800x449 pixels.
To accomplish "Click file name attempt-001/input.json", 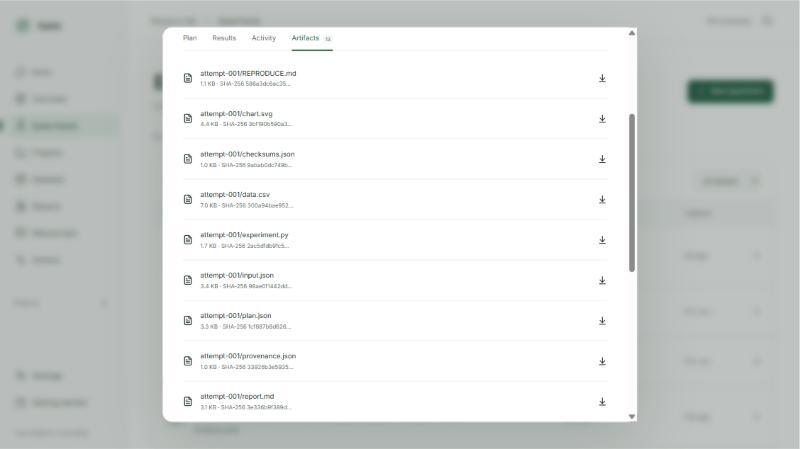I will click(x=237, y=275).
